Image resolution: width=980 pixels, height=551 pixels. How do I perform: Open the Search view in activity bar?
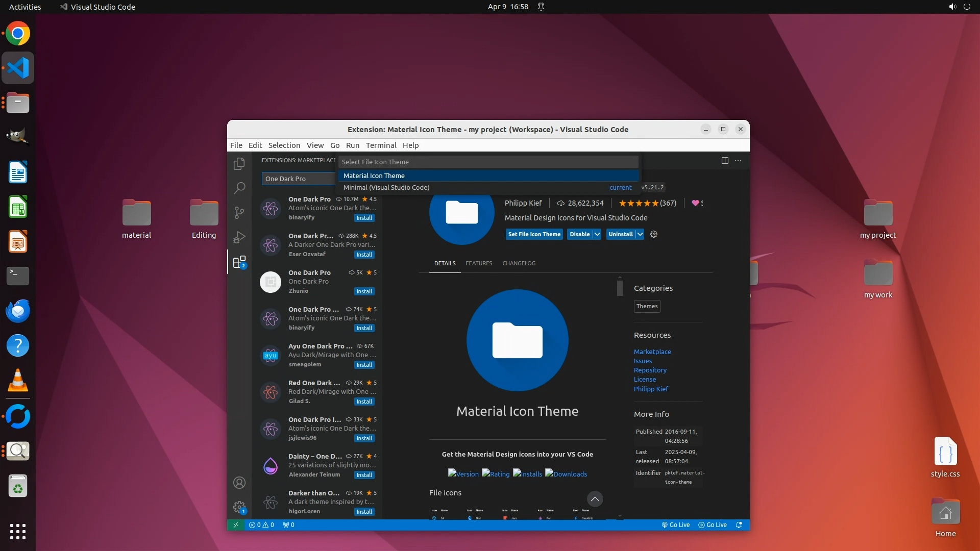coord(239,188)
